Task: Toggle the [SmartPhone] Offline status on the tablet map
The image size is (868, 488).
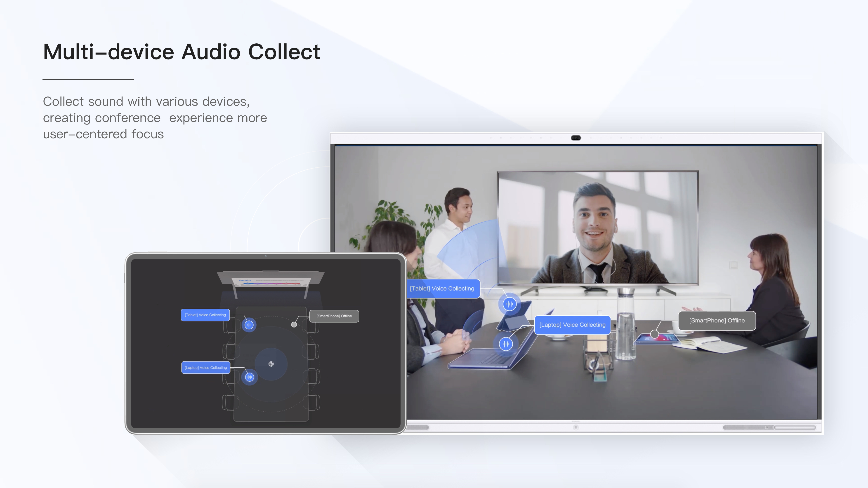Action: [334, 316]
